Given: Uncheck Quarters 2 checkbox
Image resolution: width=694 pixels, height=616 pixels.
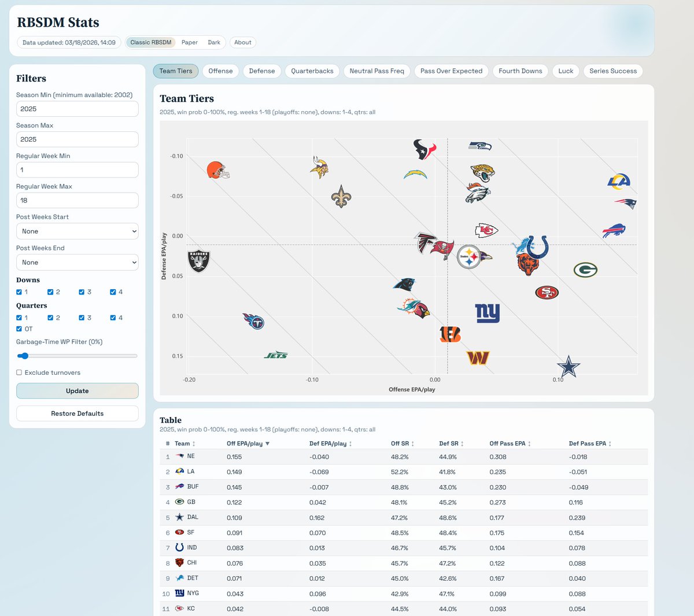Looking at the screenshot, I should pos(50,318).
